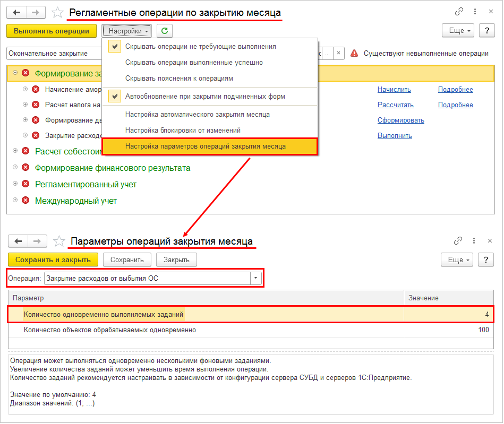The height and width of the screenshot is (424, 504).
Task: Click the Операция input field text
Action: click(147, 278)
